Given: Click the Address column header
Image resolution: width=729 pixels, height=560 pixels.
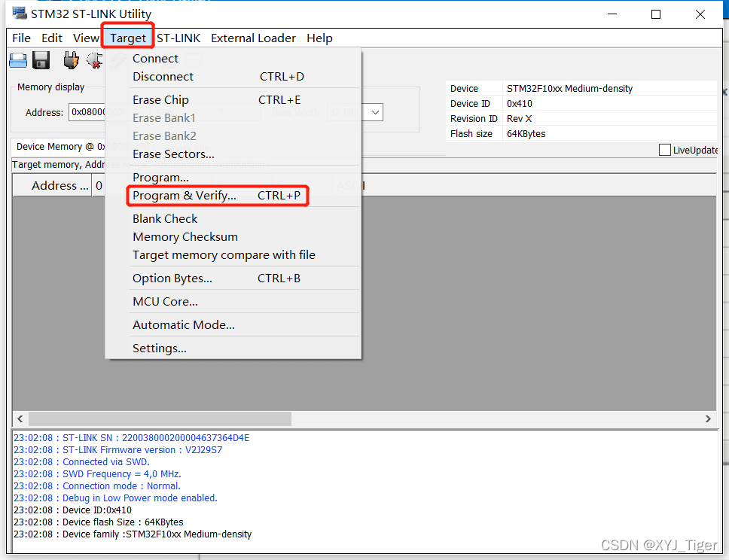Looking at the screenshot, I should coord(53,186).
